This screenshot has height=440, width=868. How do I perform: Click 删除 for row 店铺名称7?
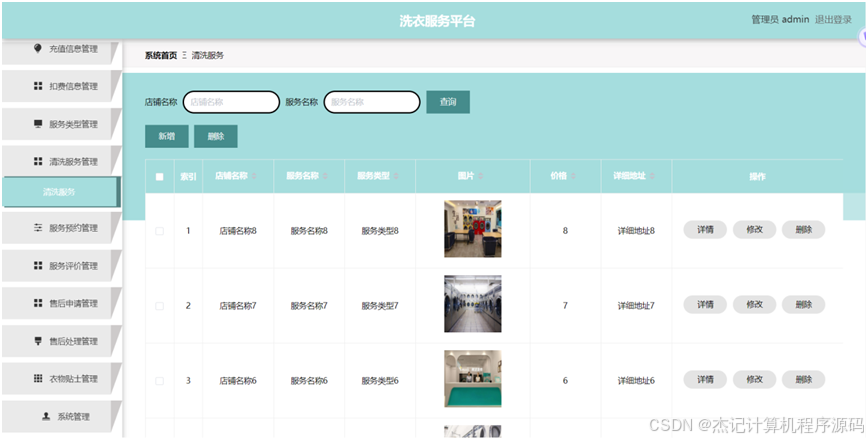pyautogui.click(x=804, y=304)
